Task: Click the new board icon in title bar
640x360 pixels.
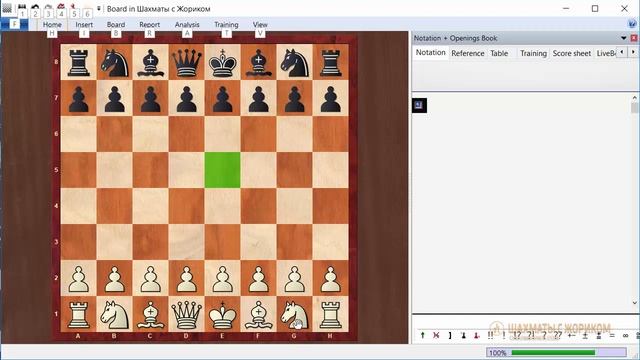Action: [x=7, y=7]
